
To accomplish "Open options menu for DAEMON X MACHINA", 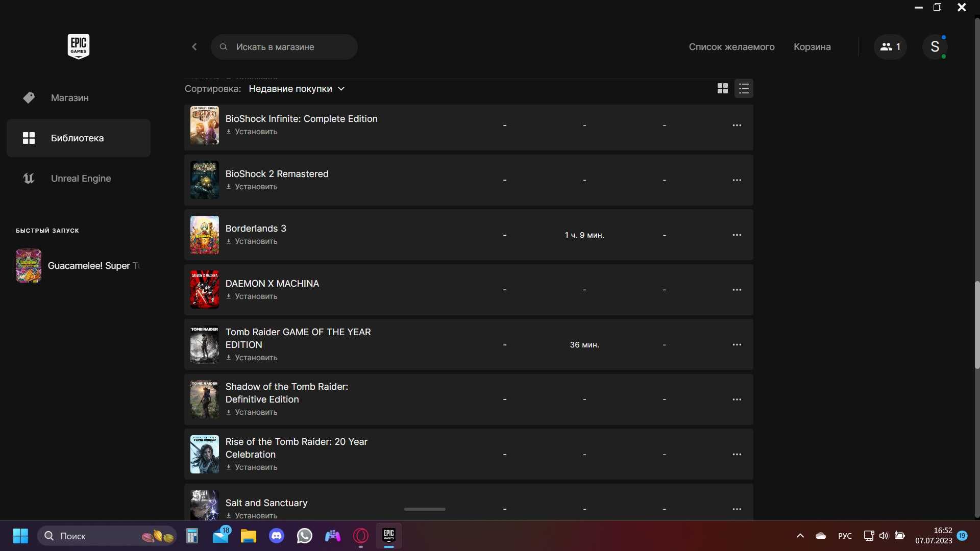I will (x=737, y=290).
